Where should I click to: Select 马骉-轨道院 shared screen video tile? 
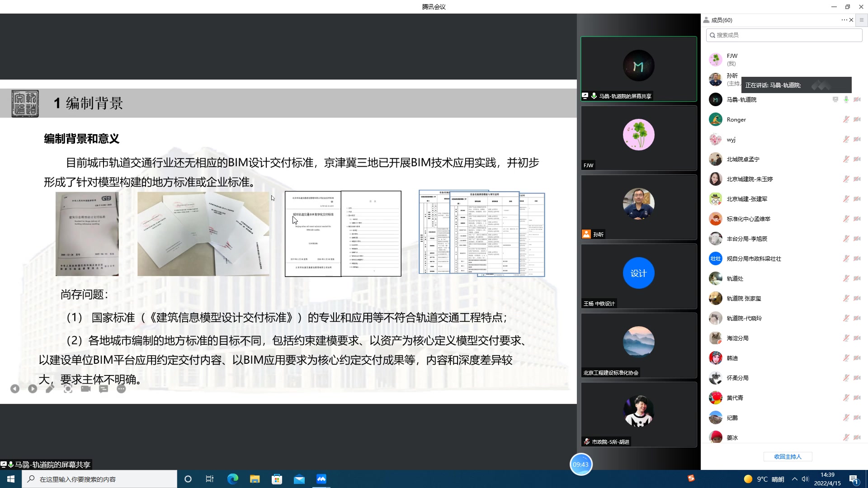pos(639,69)
